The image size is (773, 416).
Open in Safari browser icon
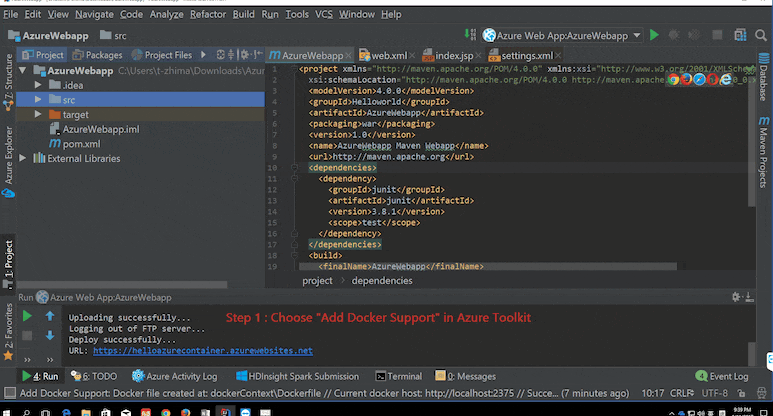[x=699, y=79]
